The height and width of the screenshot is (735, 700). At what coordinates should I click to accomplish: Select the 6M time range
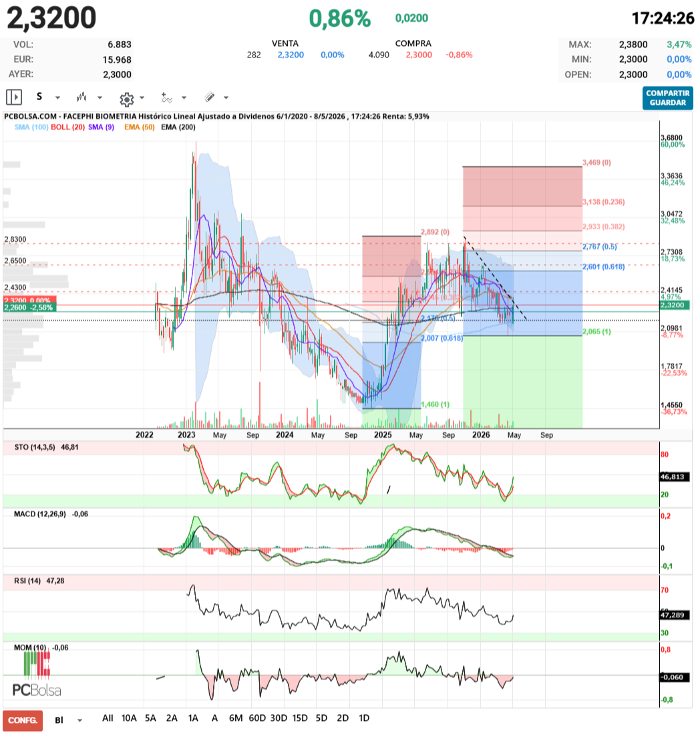(236, 718)
